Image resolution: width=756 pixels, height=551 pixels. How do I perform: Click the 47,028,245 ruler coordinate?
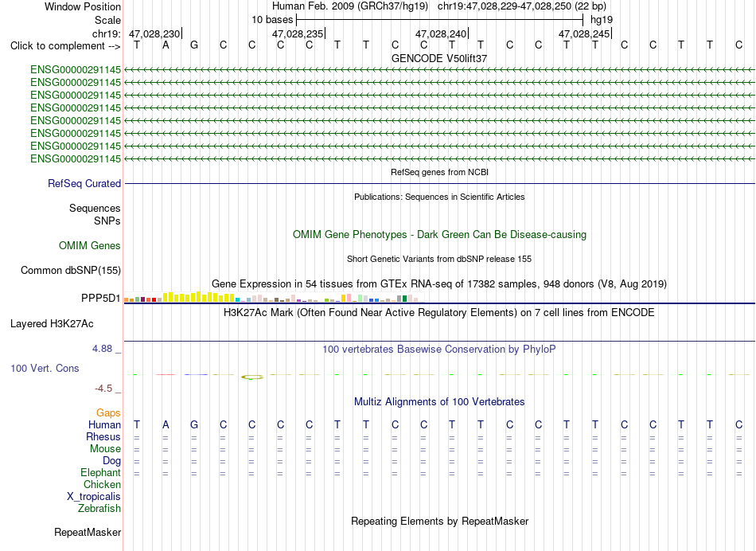[x=584, y=33]
